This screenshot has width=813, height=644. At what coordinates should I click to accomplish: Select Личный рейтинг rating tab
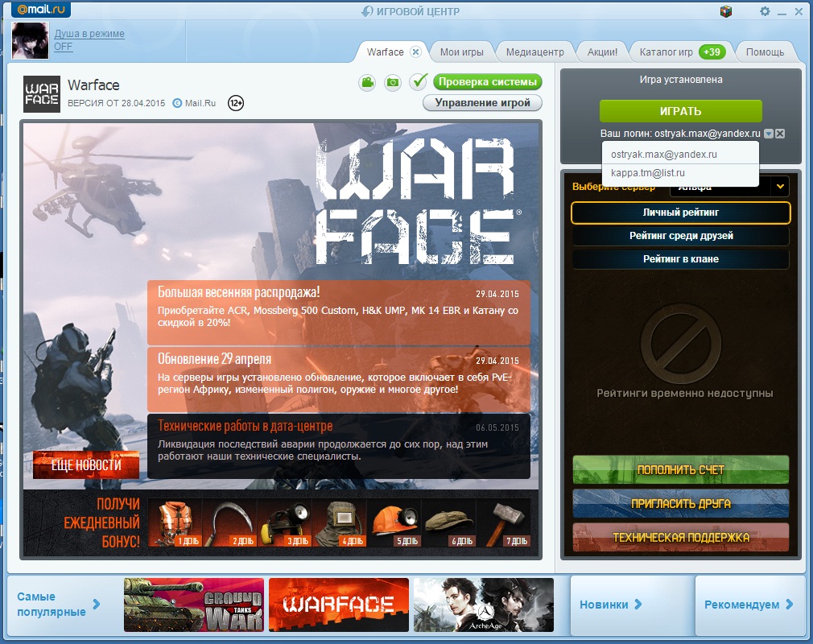pos(680,212)
